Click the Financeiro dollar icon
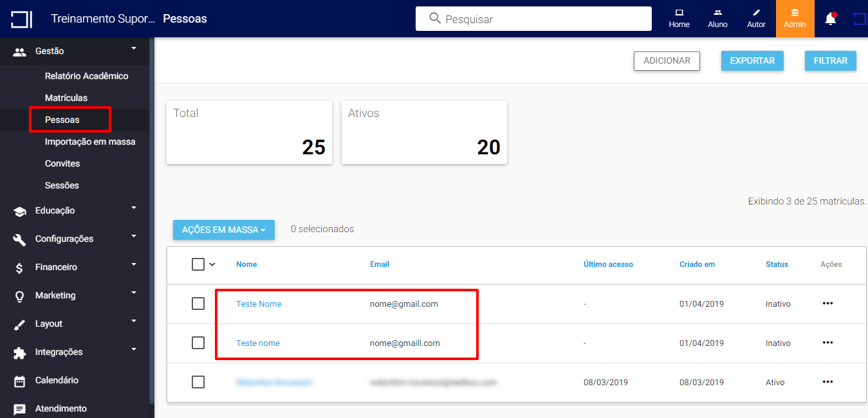This screenshot has height=418, width=868. pos(19,268)
